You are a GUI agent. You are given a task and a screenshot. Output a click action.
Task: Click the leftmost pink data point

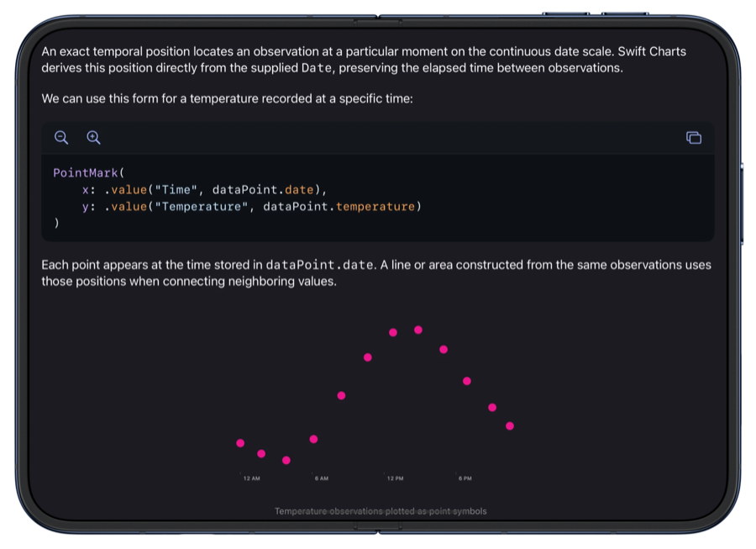(x=240, y=443)
